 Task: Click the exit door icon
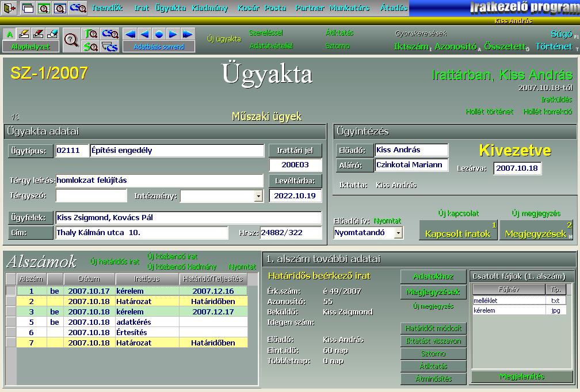click(9, 8)
